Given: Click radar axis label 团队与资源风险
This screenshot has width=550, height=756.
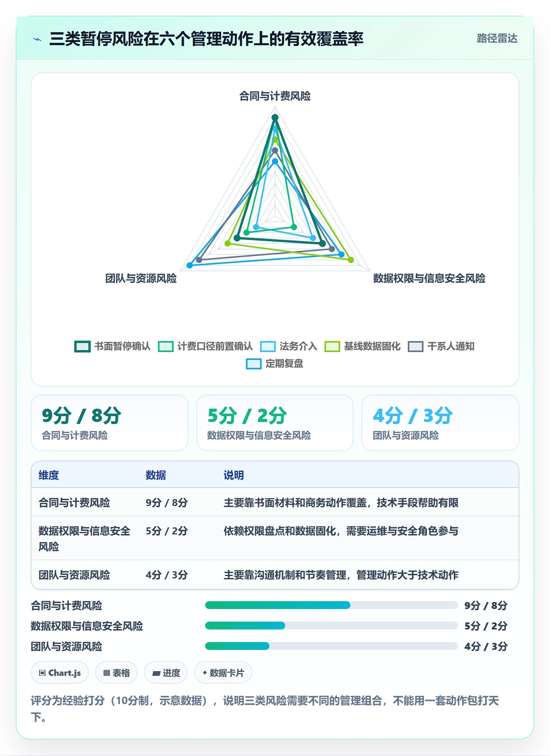Looking at the screenshot, I should tap(141, 278).
